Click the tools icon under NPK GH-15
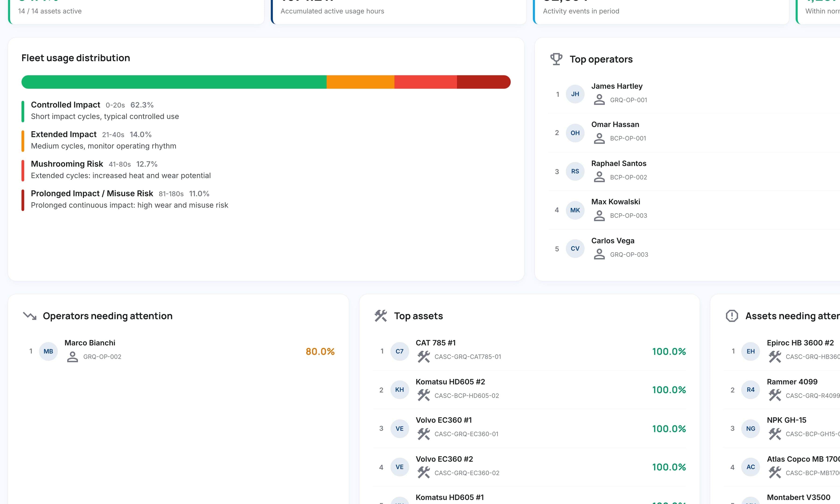Viewport: 840px width, 504px height. [775, 434]
